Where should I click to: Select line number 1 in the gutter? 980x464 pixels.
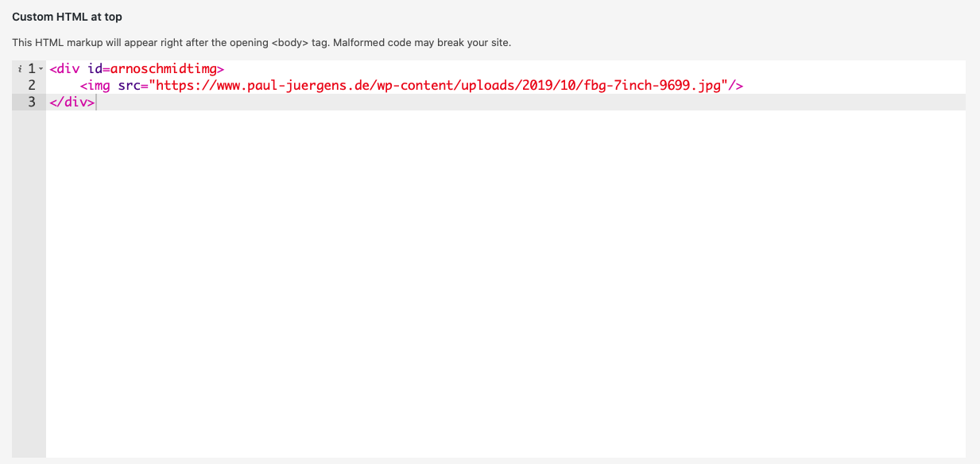tap(32, 69)
